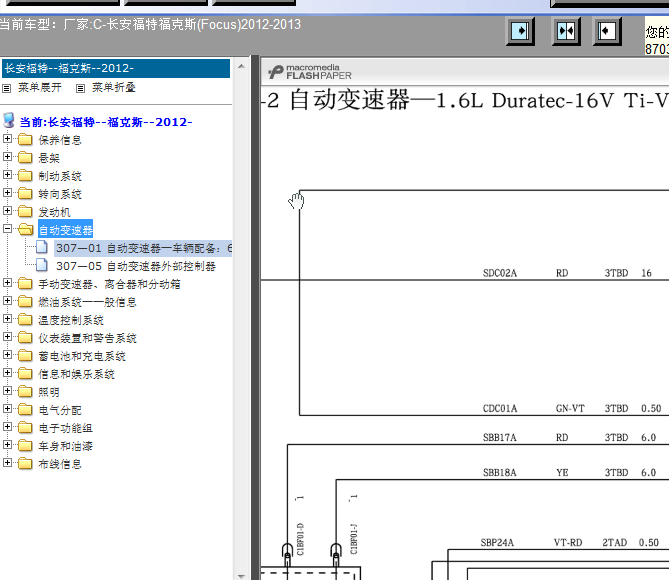
Task: Click the 长安福特--福克斯--2012- blue header bar
Action: coord(116,68)
